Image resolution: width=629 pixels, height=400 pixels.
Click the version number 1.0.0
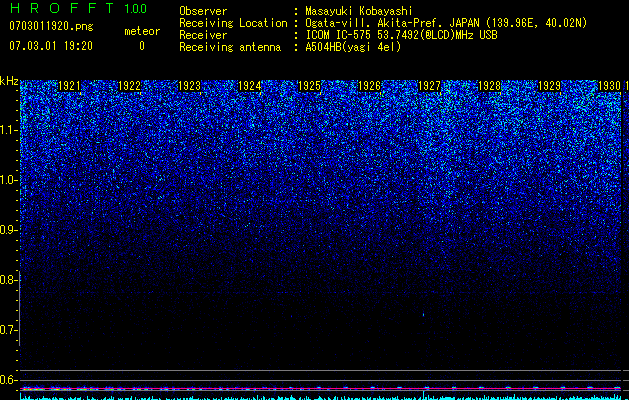(x=136, y=8)
